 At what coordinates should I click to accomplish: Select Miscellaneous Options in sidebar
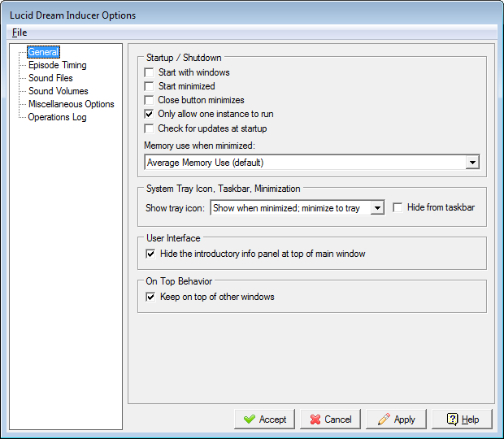(71, 104)
